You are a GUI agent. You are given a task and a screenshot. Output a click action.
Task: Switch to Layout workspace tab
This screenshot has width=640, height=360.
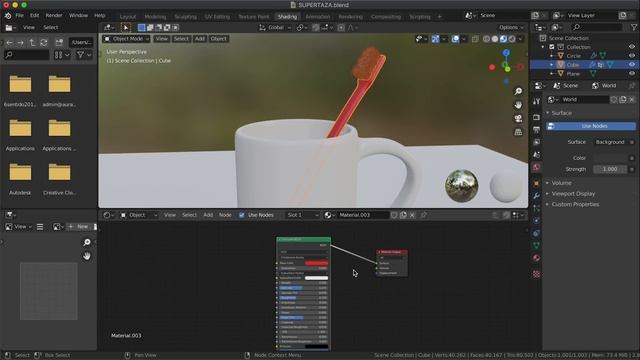click(128, 17)
